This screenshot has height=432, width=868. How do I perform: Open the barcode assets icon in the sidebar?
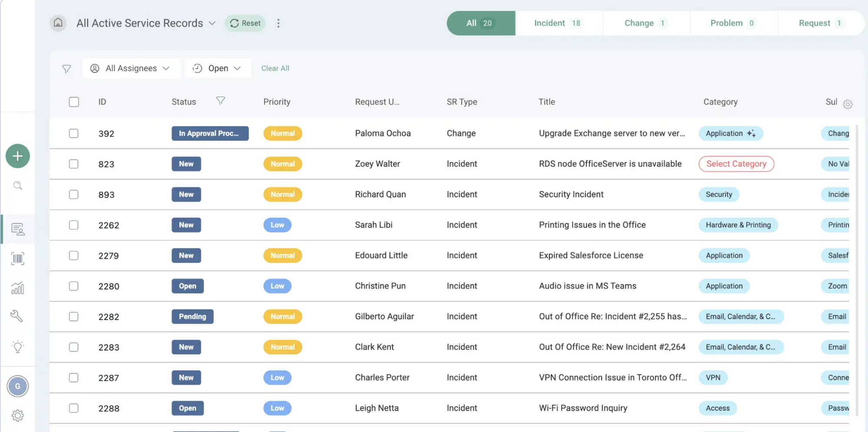(17, 259)
